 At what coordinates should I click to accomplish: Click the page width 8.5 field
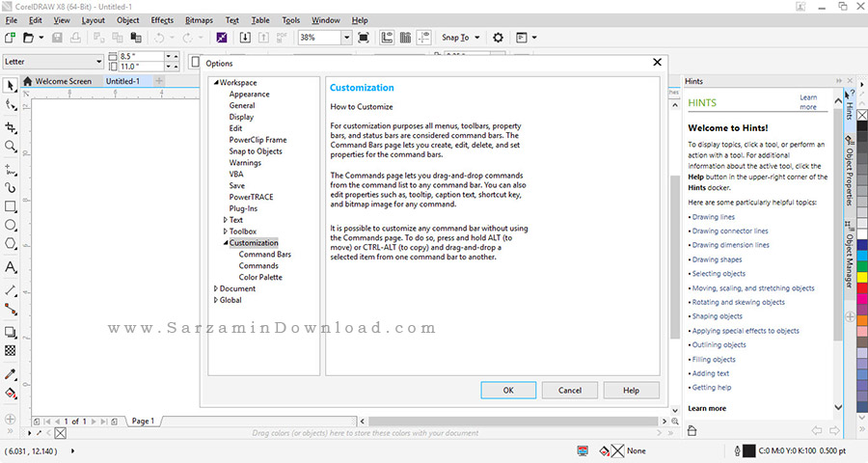[x=141, y=56]
